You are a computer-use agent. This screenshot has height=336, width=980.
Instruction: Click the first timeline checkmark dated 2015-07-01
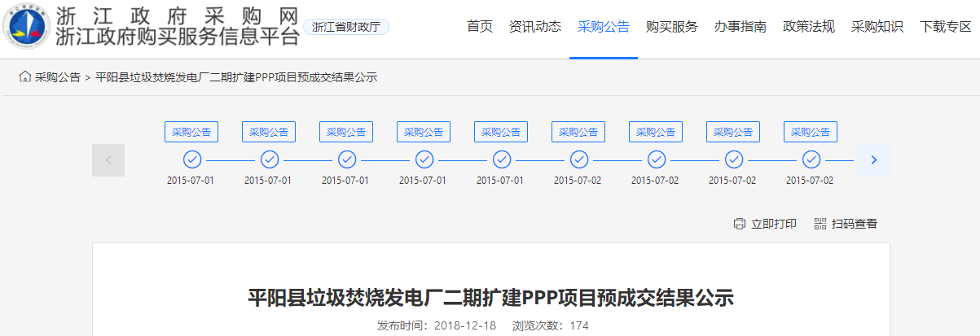coord(191,159)
